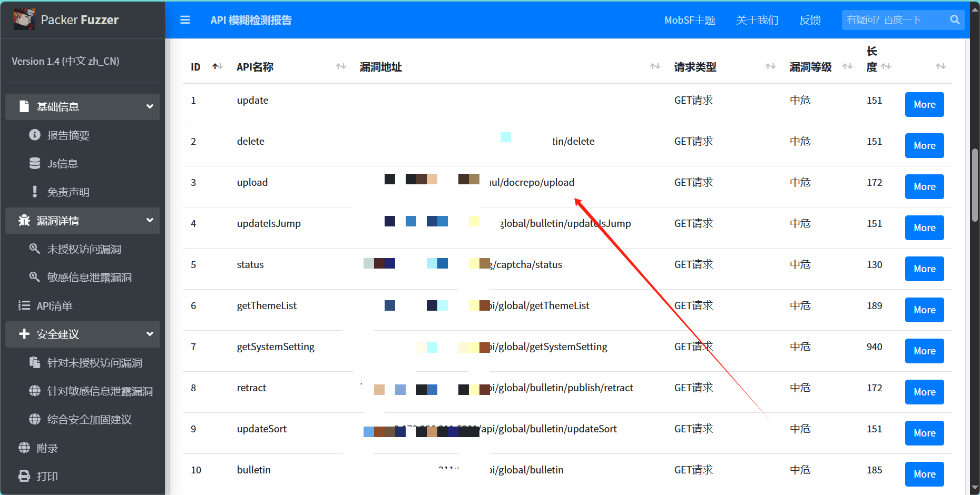Click the 针对未授权访问漏洞 copy icon
980x495 pixels.
(x=35, y=362)
